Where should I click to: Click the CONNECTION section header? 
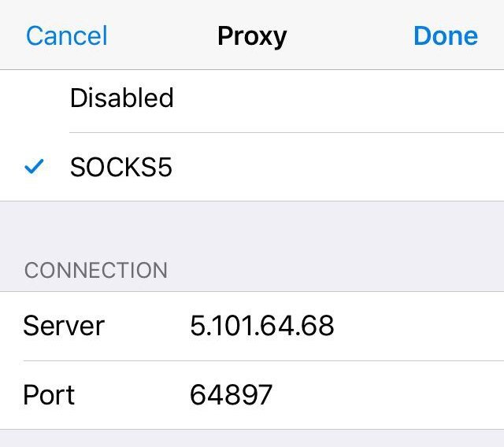(x=96, y=270)
